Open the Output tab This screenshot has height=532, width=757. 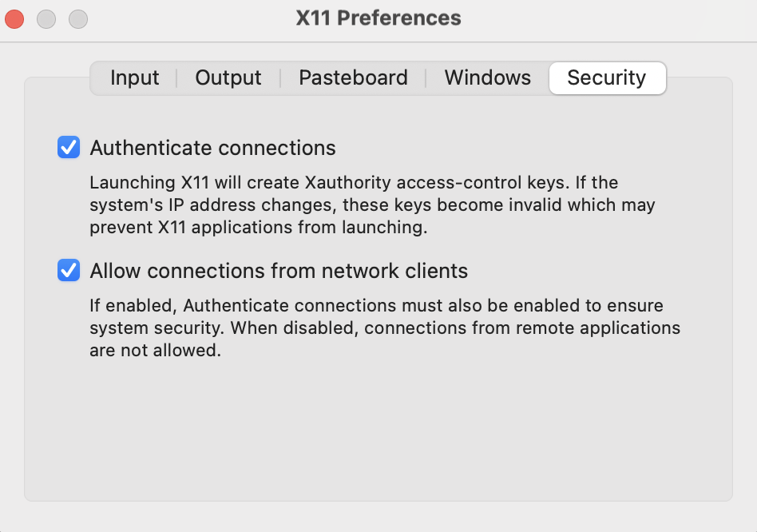point(228,78)
